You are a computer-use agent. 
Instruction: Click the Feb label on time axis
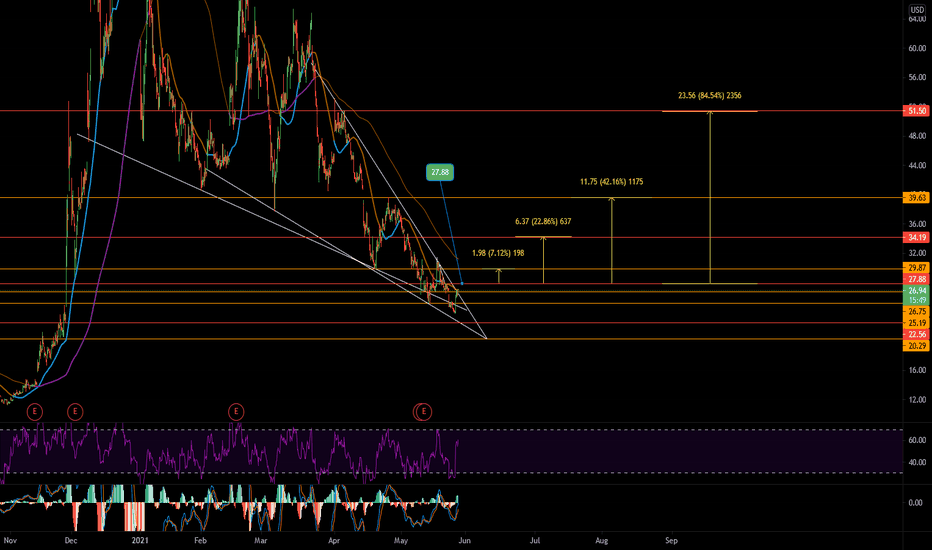[200, 541]
